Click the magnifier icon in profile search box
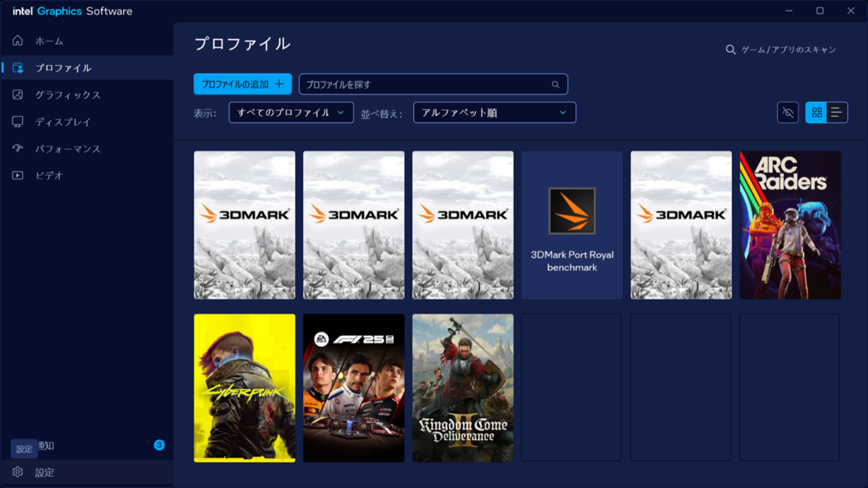 [556, 85]
